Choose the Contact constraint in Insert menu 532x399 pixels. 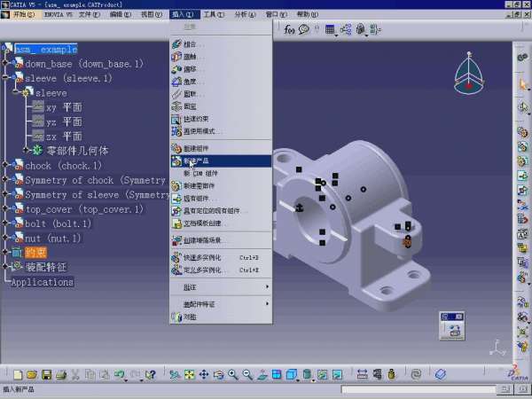[221, 57]
